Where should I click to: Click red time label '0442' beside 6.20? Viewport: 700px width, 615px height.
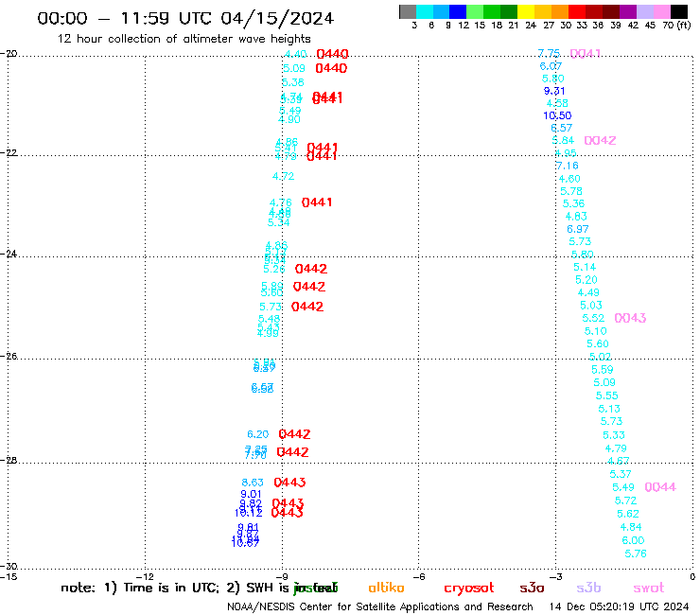click(x=294, y=434)
